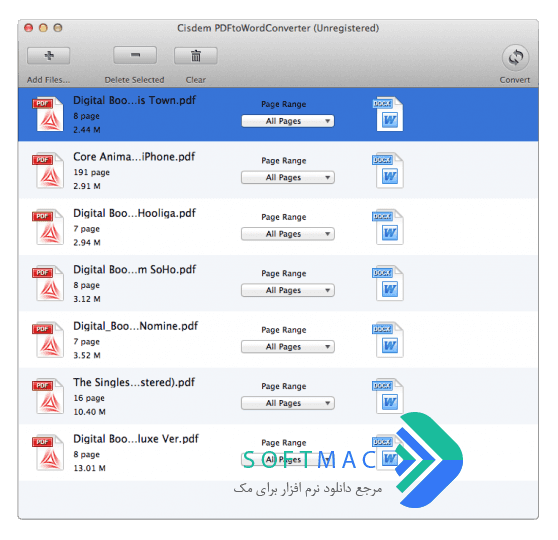Select file name The Singles...stered).pdf

click(134, 382)
